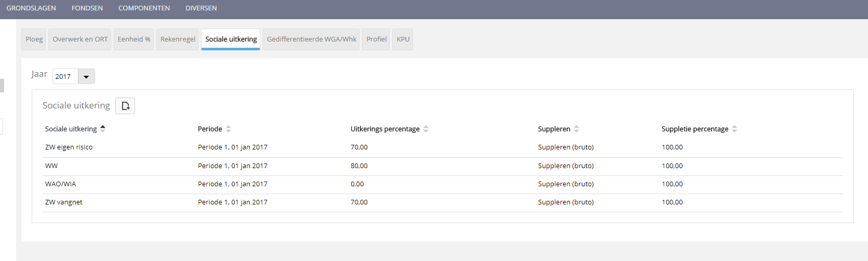Switch to Overwerk en ORT tab
Viewport: 868px width, 261px height.
pos(80,39)
